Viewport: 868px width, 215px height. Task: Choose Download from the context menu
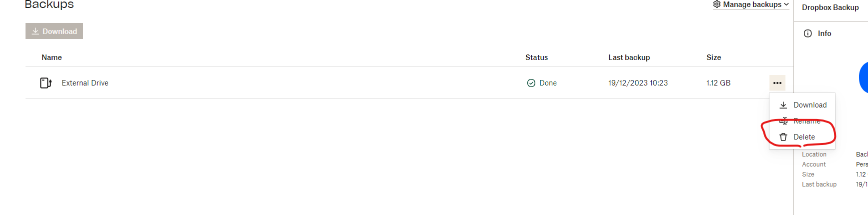810,105
